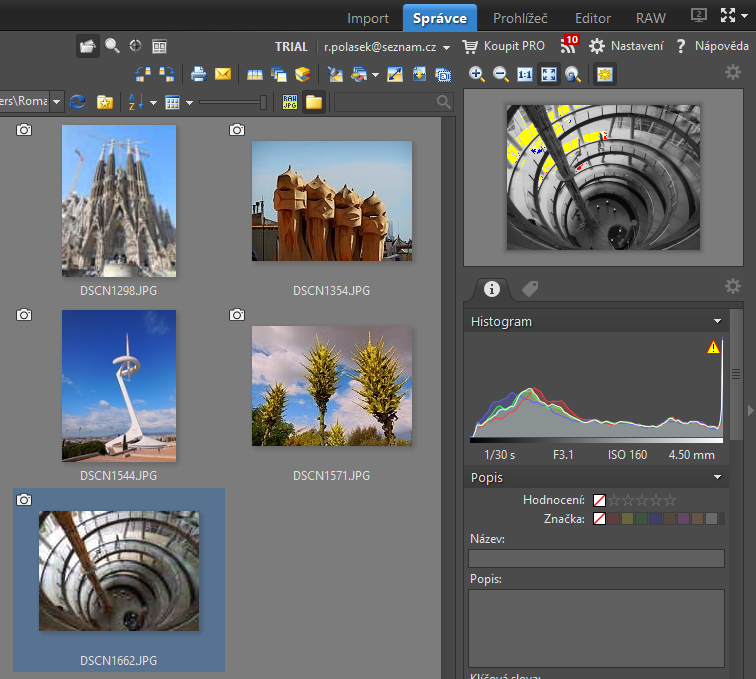Click the thumbnail size slider handle
The height and width of the screenshot is (679, 756).
click(x=263, y=102)
